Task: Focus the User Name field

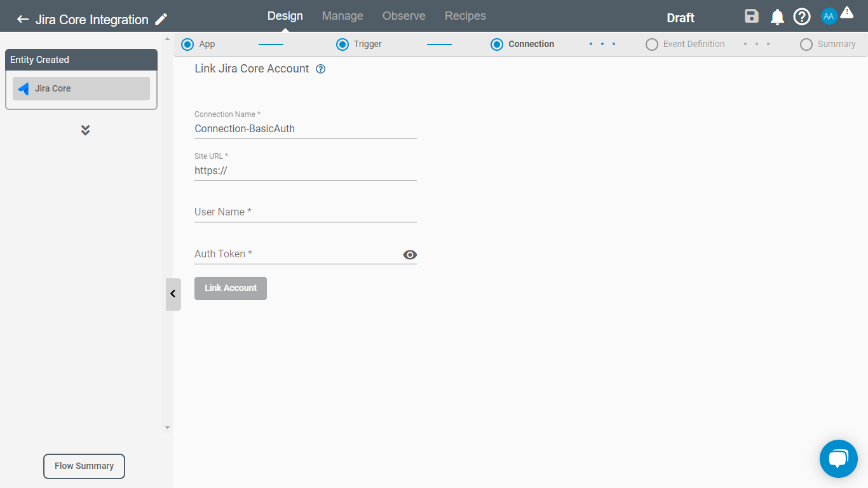Action: coord(306,212)
